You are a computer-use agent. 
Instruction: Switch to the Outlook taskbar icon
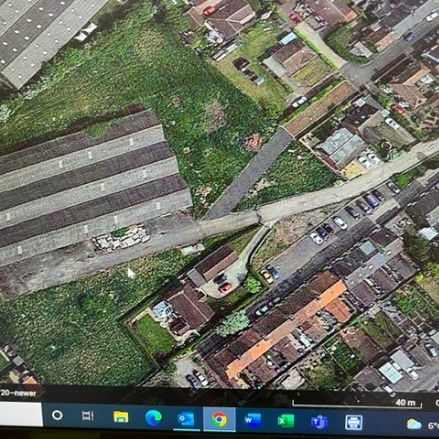click(x=186, y=418)
